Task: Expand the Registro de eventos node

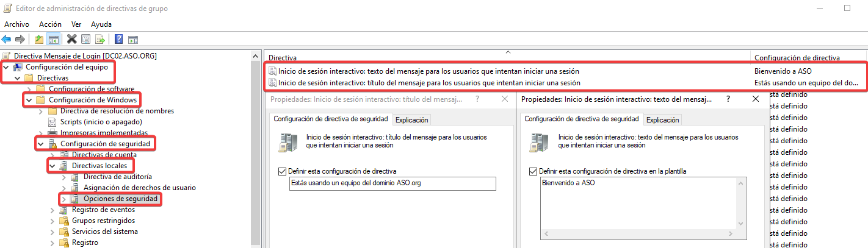Action: [52, 210]
